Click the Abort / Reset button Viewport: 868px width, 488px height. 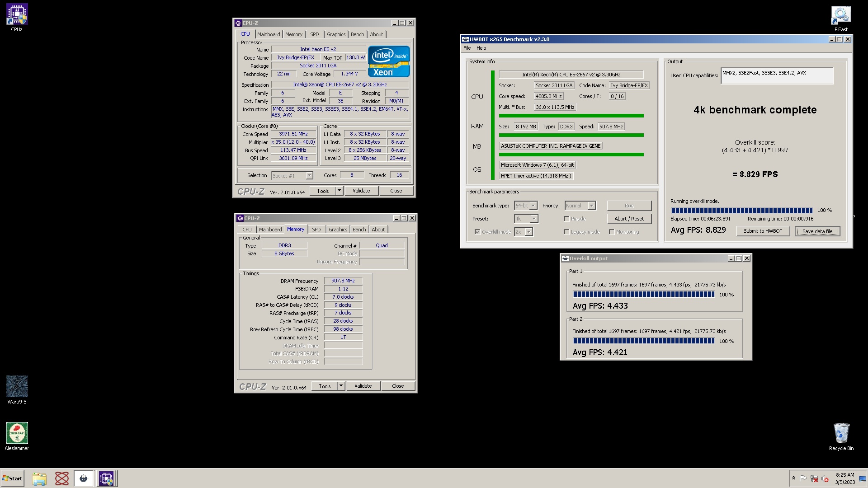click(x=629, y=219)
